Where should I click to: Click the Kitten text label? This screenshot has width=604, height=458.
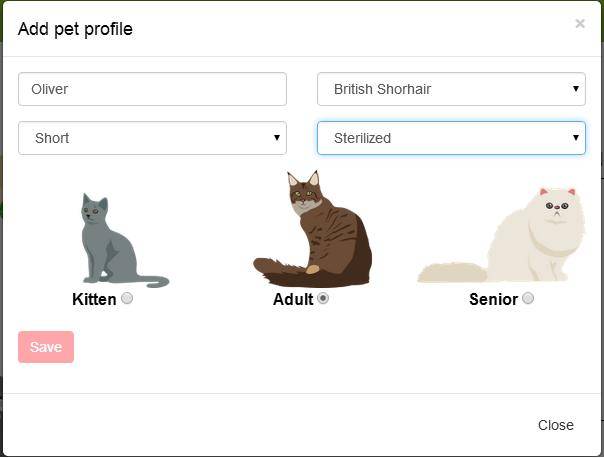(94, 299)
